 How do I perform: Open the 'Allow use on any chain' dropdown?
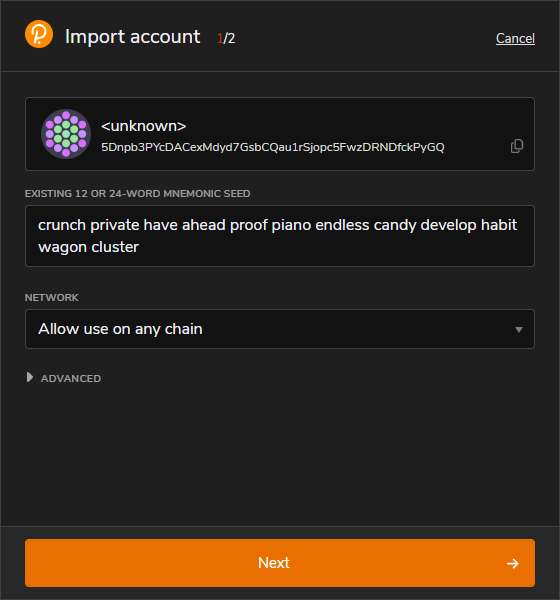[280, 329]
